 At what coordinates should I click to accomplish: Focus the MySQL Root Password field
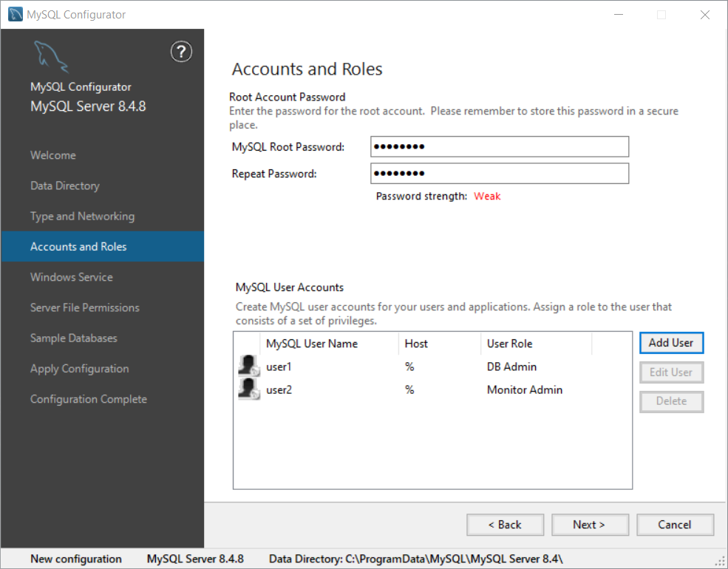[x=500, y=146]
